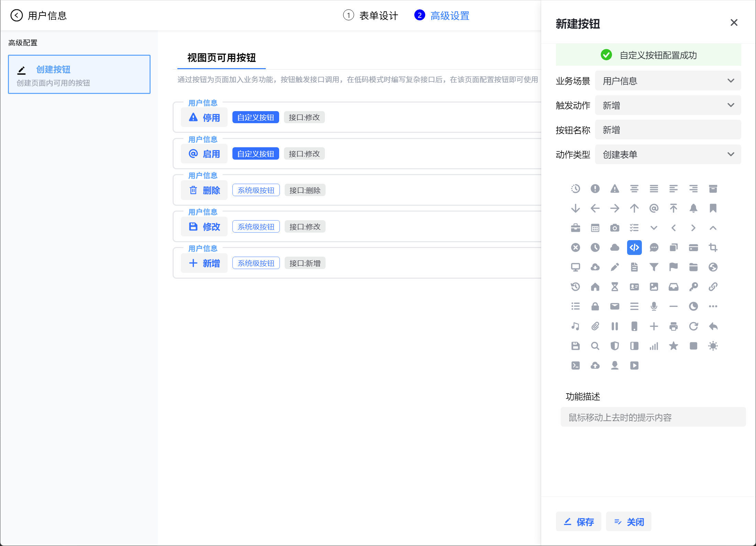Open the 业务场景 dropdown

(668, 81)
